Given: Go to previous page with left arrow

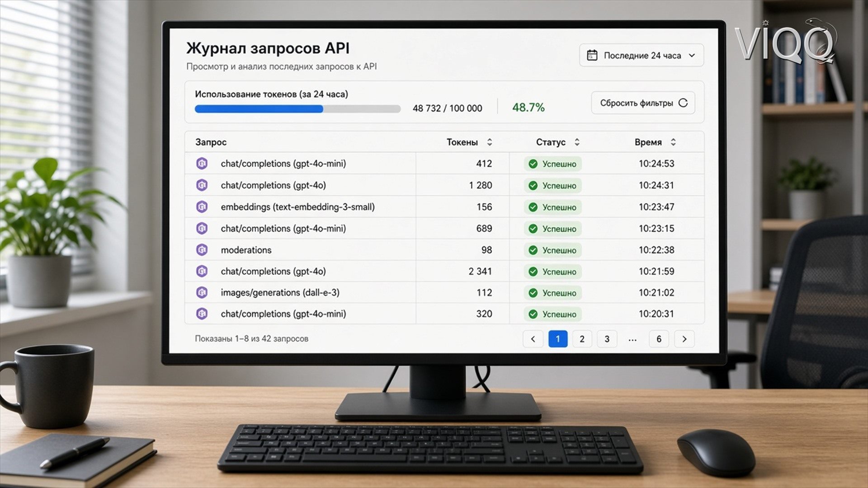Looking at the screenshot, I should point(533,339).
